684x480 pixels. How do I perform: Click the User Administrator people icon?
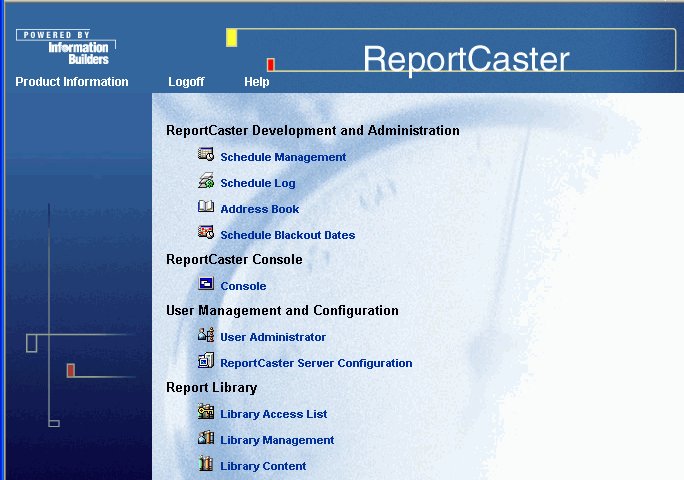point(206,334)
